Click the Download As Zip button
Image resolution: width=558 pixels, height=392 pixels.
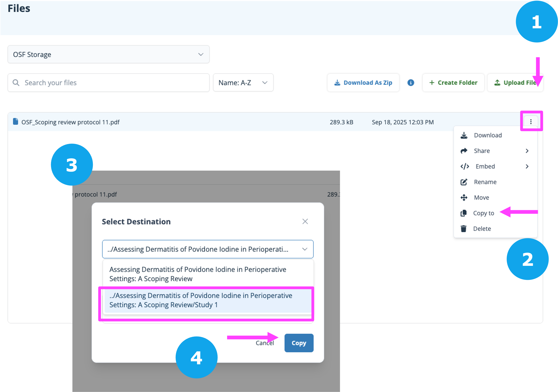[x=363, y=83]
